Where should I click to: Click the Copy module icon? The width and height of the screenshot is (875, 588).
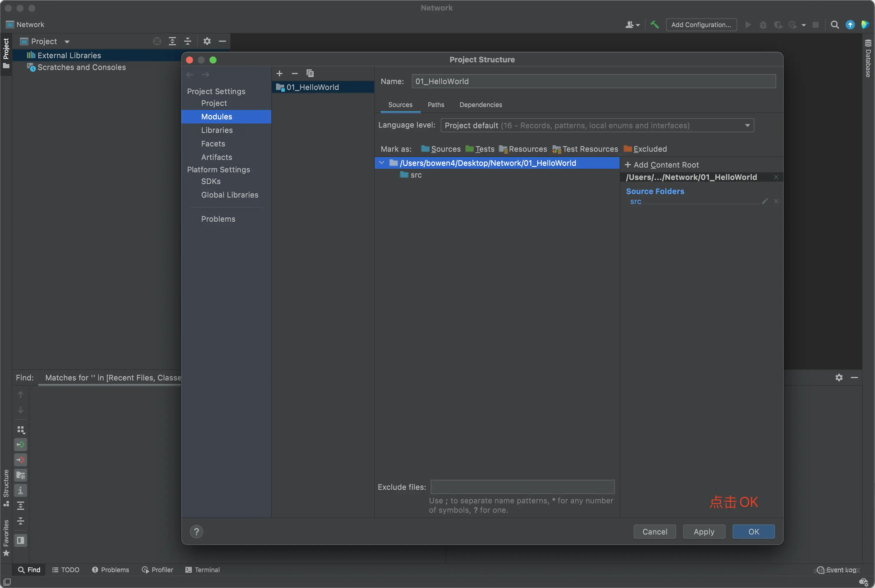pyautogui.click(x=310, y=73)
